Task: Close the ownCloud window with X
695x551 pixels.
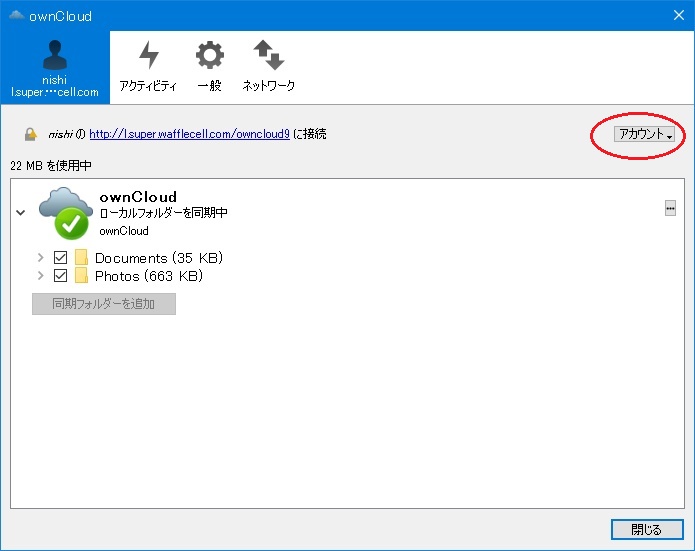Action: [679, 15]
